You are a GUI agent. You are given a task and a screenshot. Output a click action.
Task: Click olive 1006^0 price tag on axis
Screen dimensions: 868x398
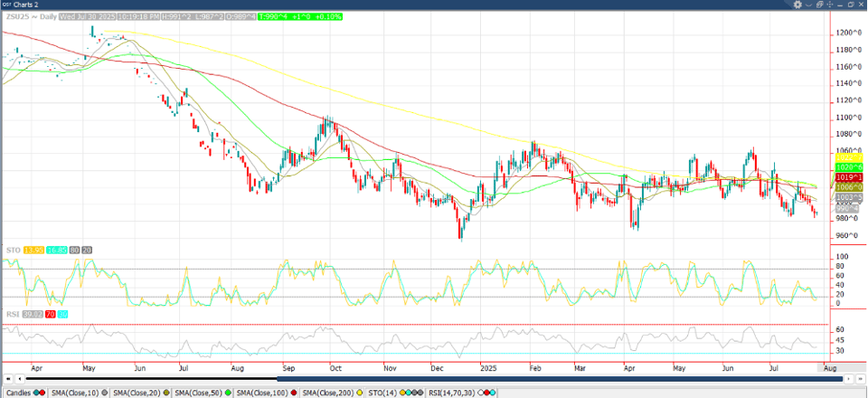(849, 187)
